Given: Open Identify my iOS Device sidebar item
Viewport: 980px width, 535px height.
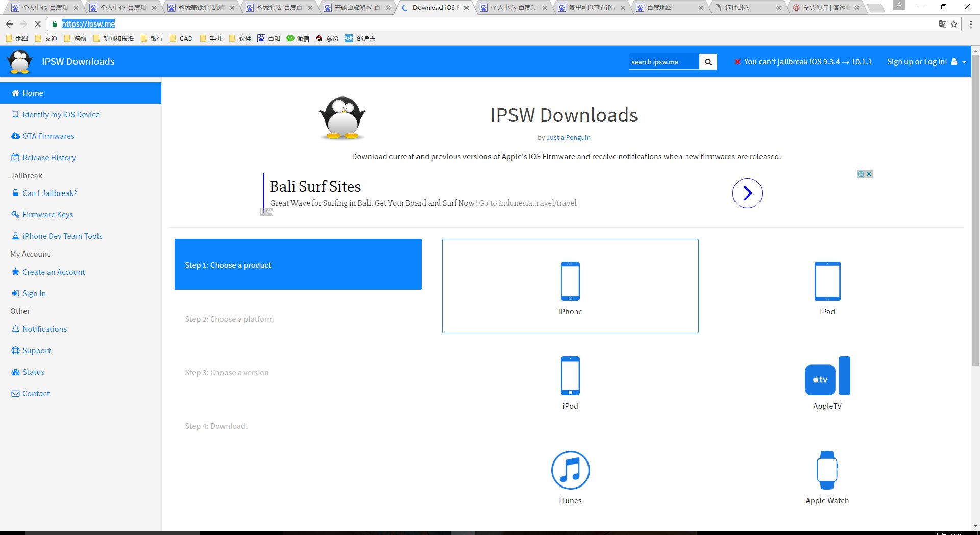Looking at the screenshot, I should click(61, 115).
